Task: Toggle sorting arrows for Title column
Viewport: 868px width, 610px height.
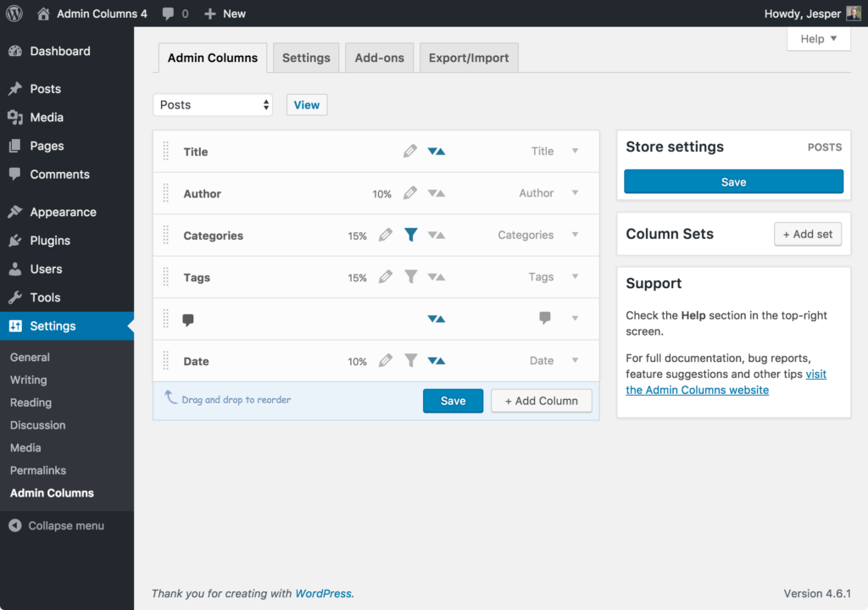Action: pos(437,151)
